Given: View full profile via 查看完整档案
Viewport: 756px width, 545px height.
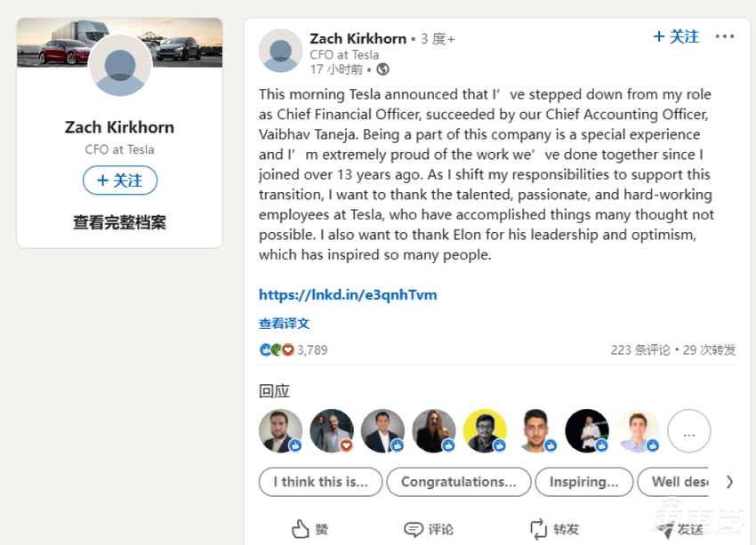Looking at the screenshot, I should (119, 222).
